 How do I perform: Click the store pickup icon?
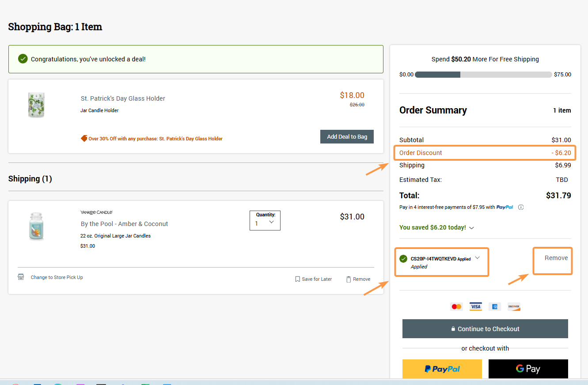coord(21,277)
